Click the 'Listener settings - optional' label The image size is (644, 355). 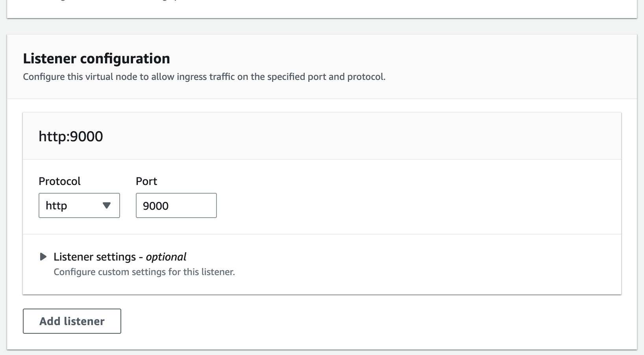click(x=120, y=257)
